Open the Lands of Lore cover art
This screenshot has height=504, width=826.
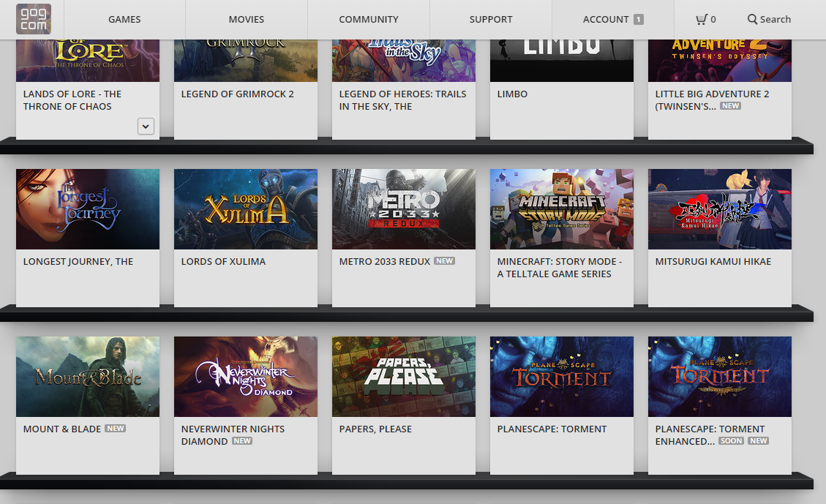click(x=88, y=61)
